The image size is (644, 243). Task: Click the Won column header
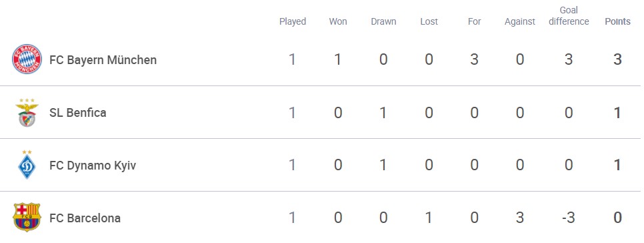click(338, 21)
